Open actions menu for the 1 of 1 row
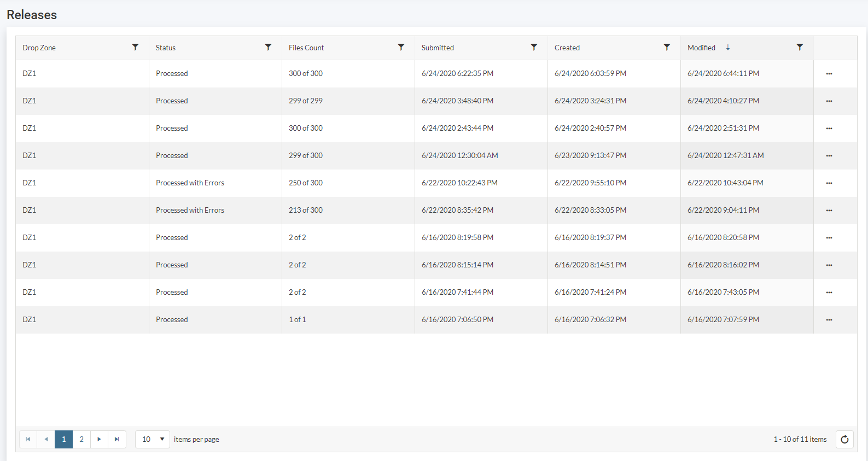 [x=829, y=320]
